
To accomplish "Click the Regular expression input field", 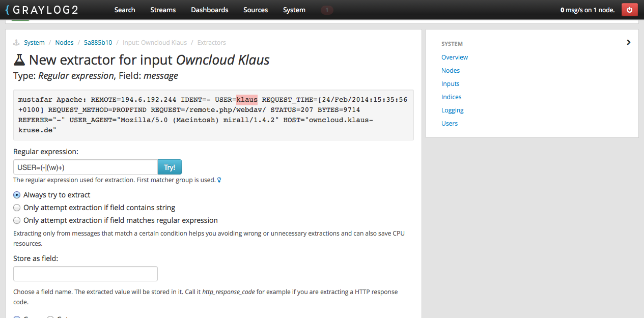I will point(86,167).
